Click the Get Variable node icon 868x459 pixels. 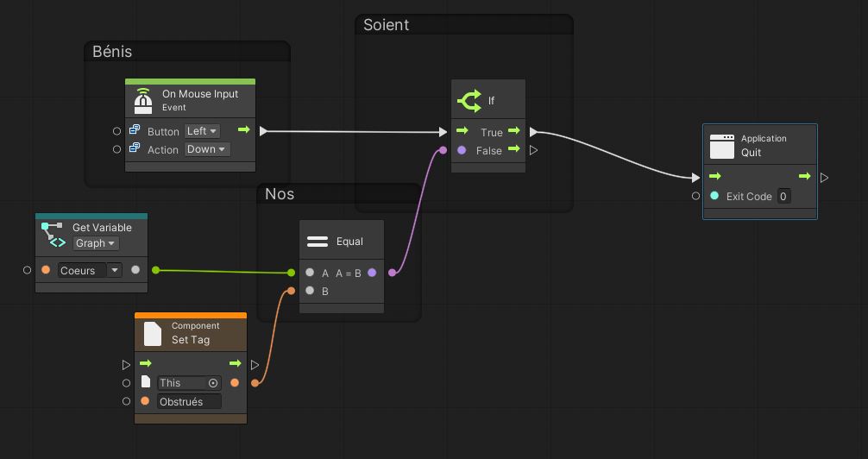[53, 235]
